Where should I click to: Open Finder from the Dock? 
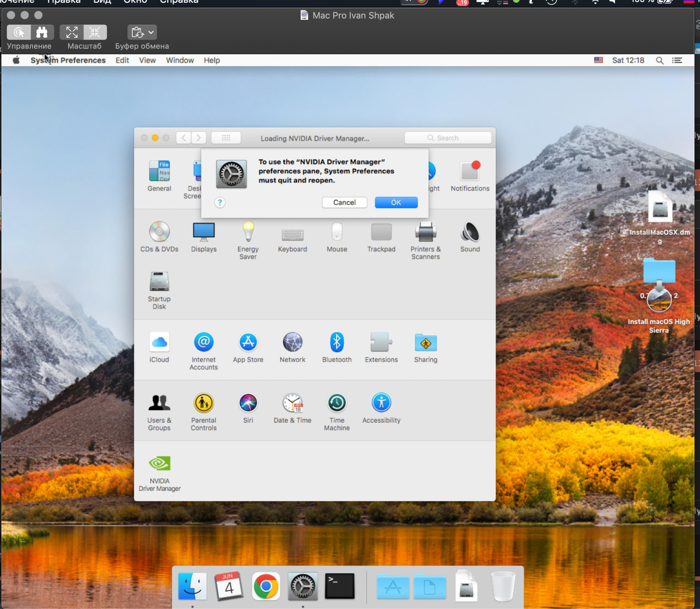pos(192,586)
